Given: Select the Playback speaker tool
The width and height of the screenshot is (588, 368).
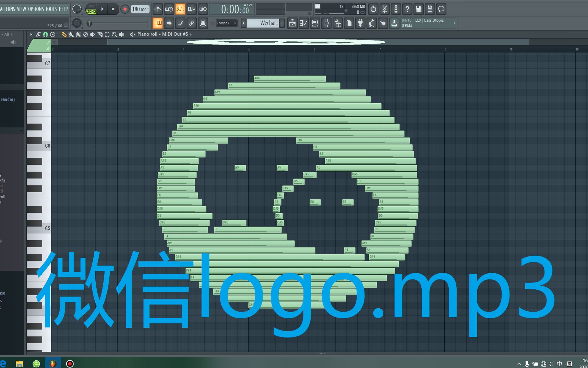Looking at the screenshot, I should point(121,34).
